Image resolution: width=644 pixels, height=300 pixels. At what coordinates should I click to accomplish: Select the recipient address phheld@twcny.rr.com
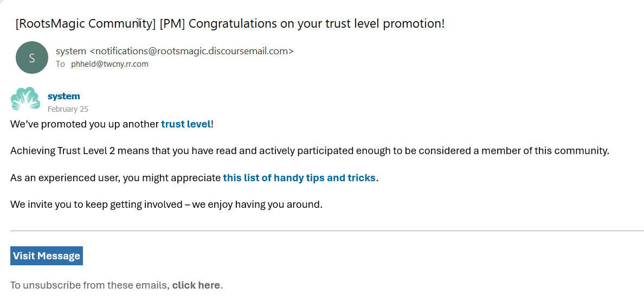(x=110, y=64)
